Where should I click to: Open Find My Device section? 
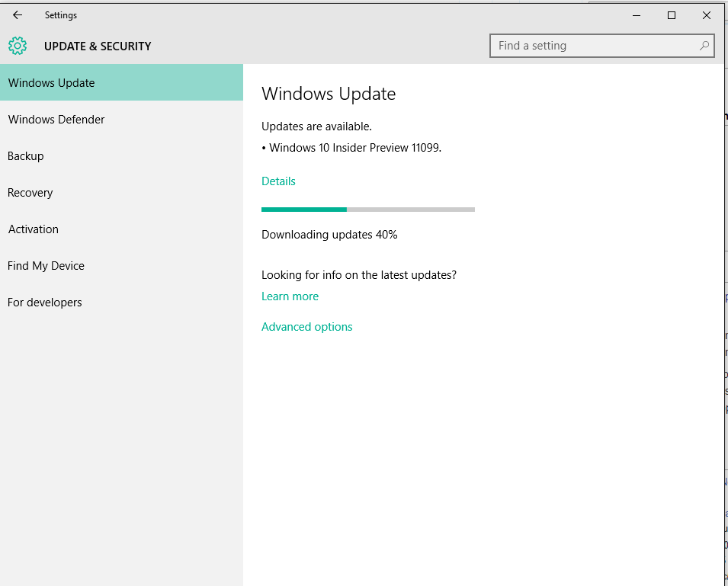point(122,266)
